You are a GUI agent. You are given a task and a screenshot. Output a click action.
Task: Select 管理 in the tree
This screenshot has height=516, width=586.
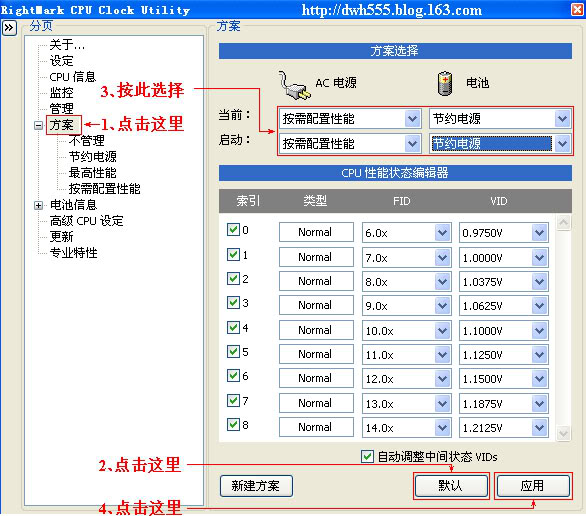click(62, 108)
